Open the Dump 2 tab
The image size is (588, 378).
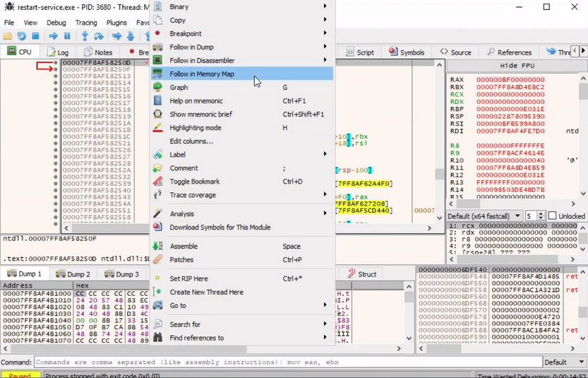(x=73, y=274)
